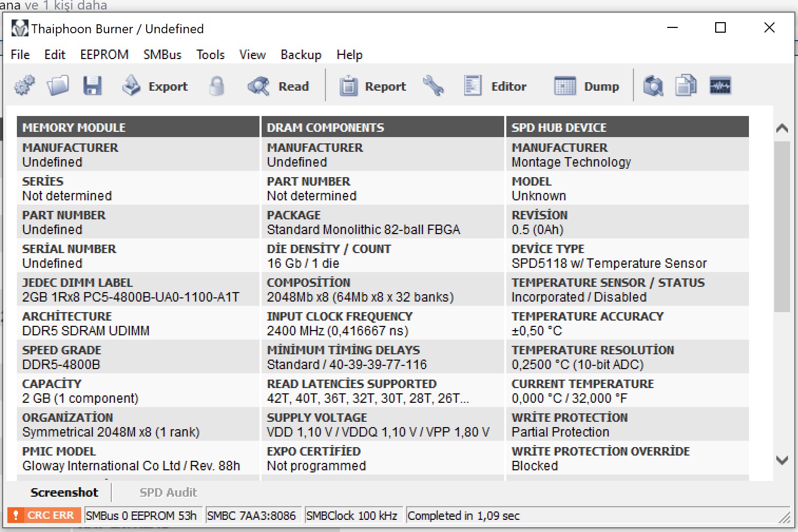Click the "2GB 1Rx8 PC5-4800B-UA0-1100-A1T" DIMM label
This screenshot has height=532, width=798.
click(x=131, y=297)
